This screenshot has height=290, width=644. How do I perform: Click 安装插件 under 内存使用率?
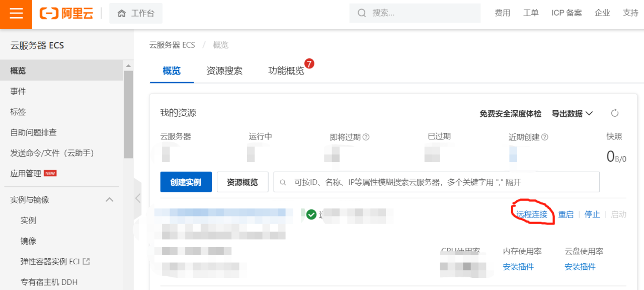pos(518,267)
